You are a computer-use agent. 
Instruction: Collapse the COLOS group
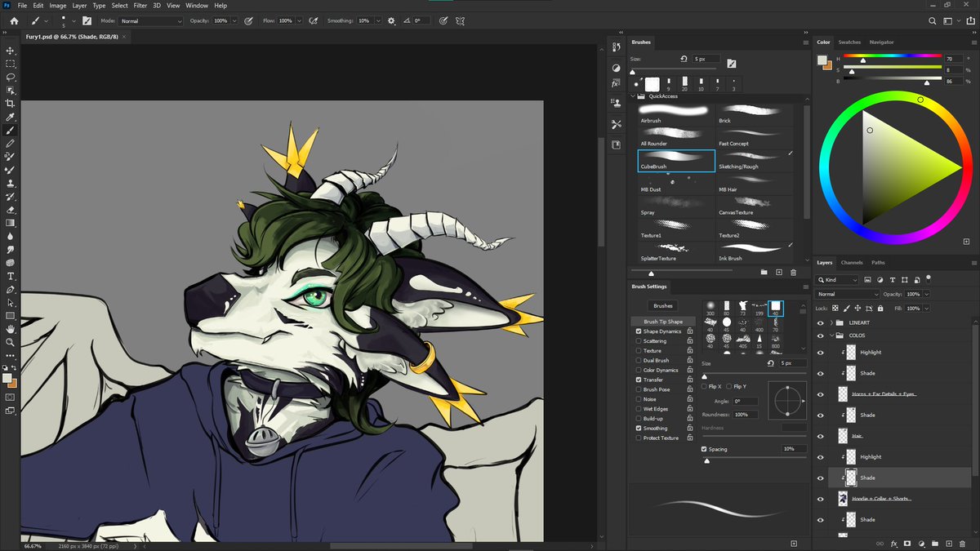[831, 335]
